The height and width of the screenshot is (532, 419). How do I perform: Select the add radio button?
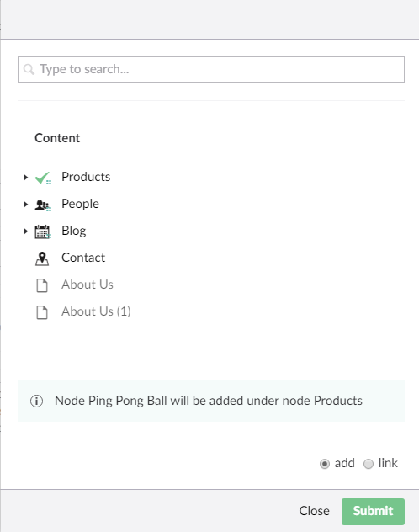(x=325, y=464)
